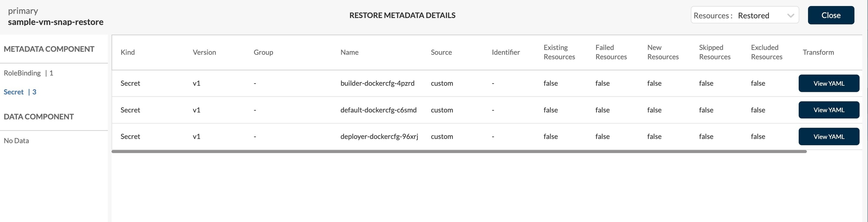Click the Name column header
The height and width of the screenshot is (222, 868).
[349, 52]
